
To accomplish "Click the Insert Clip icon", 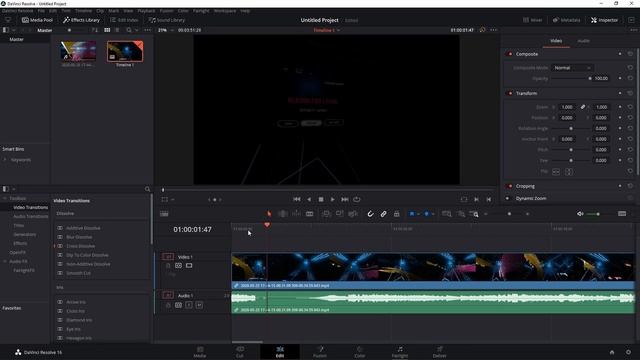I will point(326,214).
